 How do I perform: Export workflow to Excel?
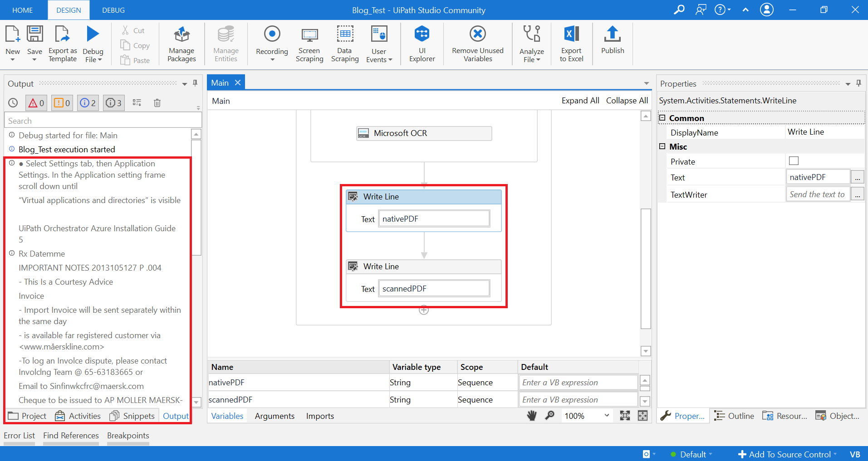[x=571, y=44]
